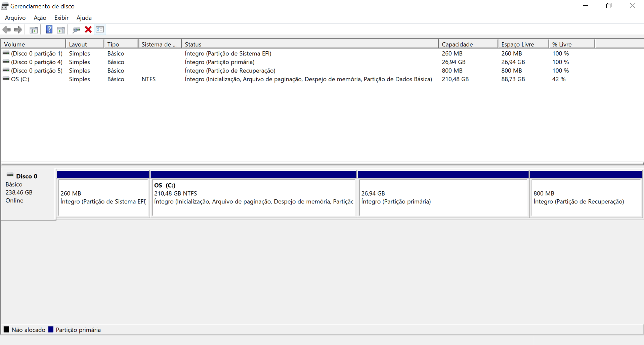Sort by the Sistema de... column header
Viewport: 644px width, 345px height.
pos(160,44)
